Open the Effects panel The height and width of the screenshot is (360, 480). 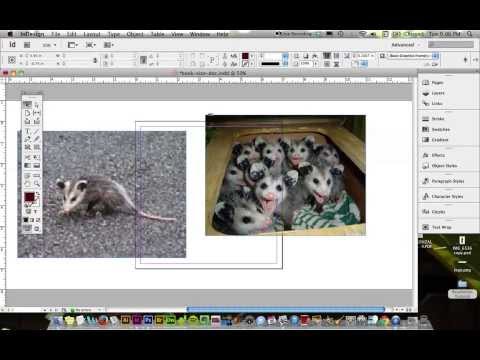point(434,155)
